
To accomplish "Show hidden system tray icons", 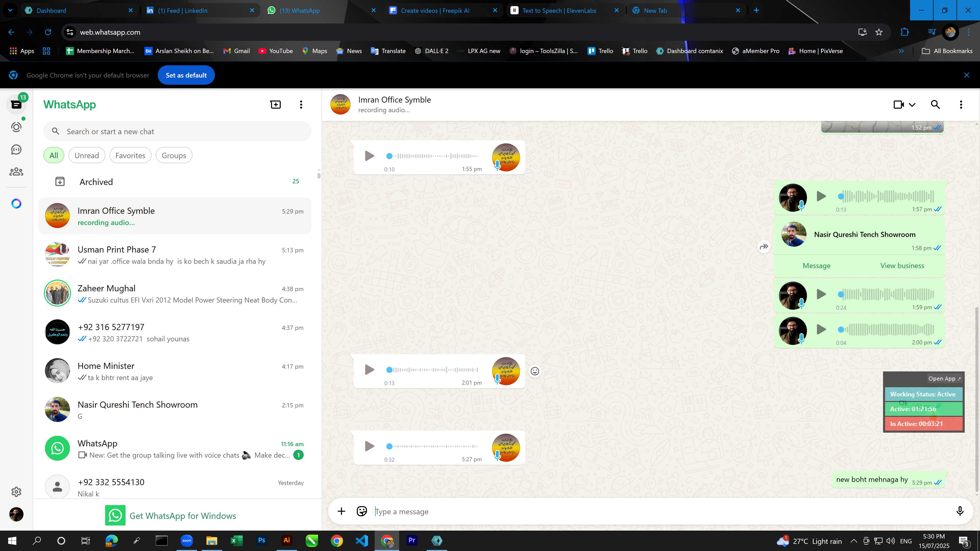I will pyautogui.click(x=854, y=541).
